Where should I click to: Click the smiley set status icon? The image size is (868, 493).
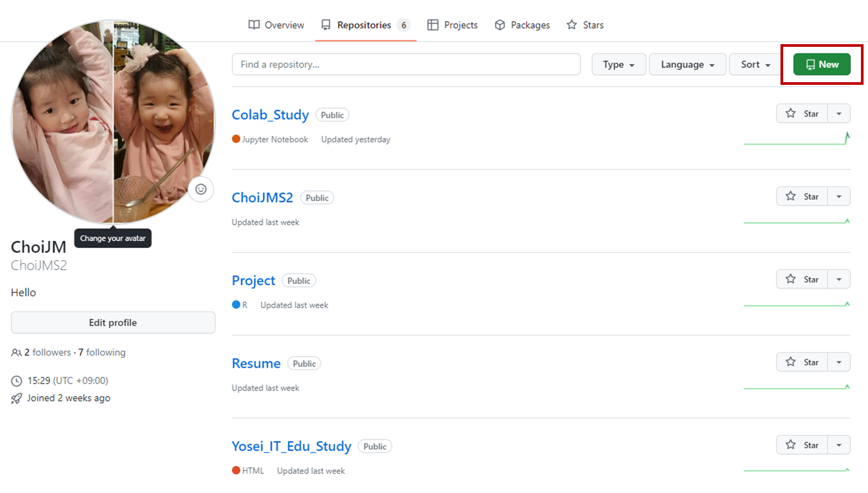click(x=201, y=190)
